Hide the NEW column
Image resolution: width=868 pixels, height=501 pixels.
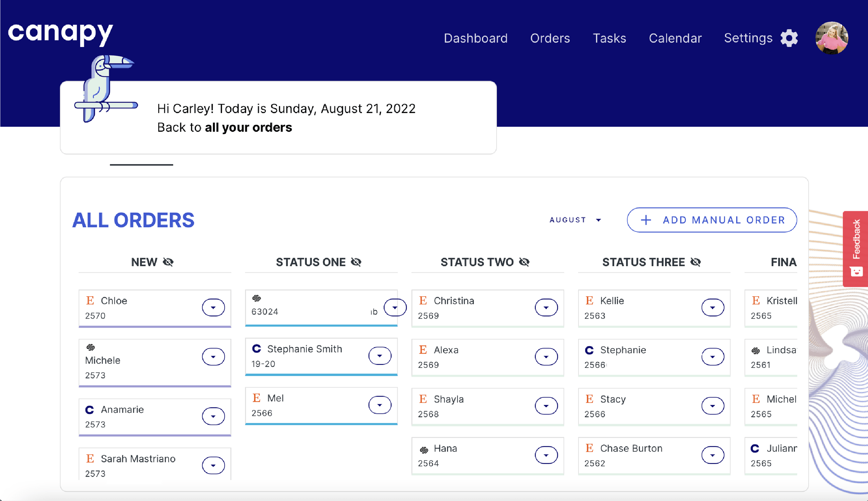tap(168, 262)
